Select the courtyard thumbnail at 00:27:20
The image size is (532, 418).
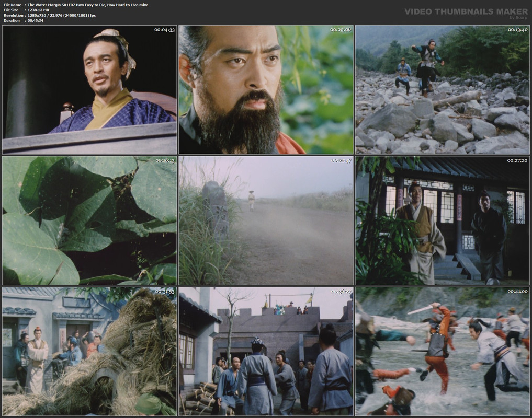443,220
